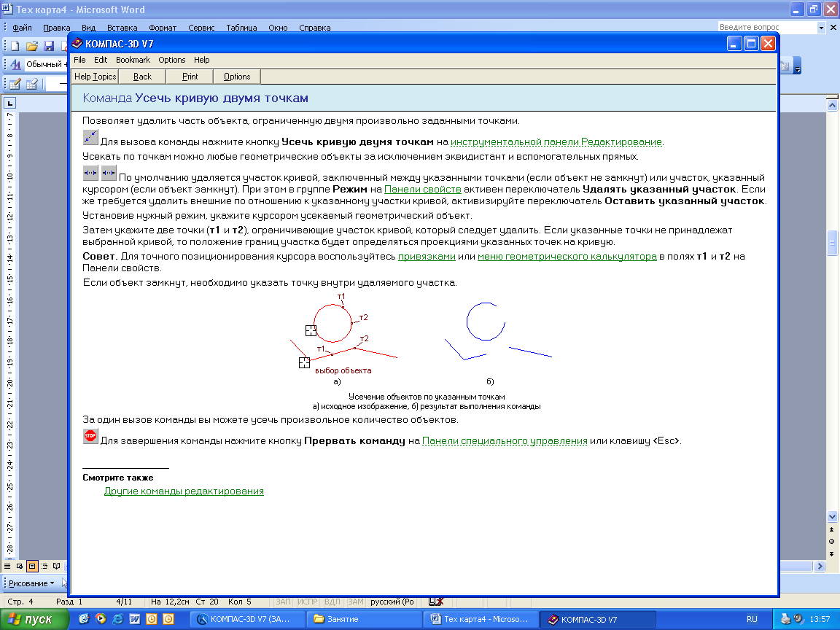This screenshot has height=630, width=840.
Task: Open Панели специального управления link
Action: click(x=505, y=441)
